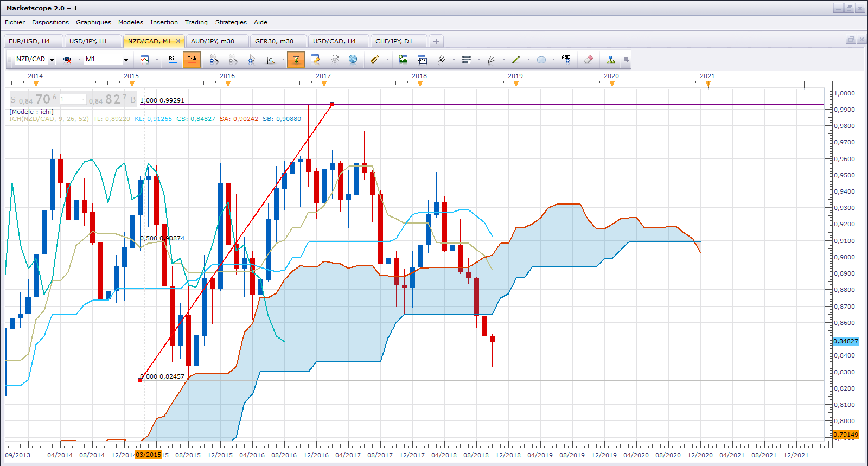Select the Fibonacci lines tool
Viewport: 868px width, 466px height.
466,60
